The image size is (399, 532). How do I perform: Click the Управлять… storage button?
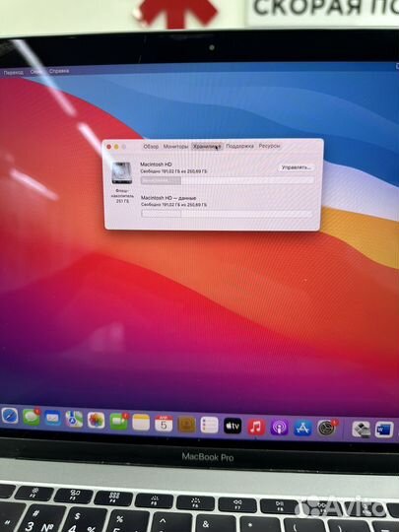click(x=297, y=167)
